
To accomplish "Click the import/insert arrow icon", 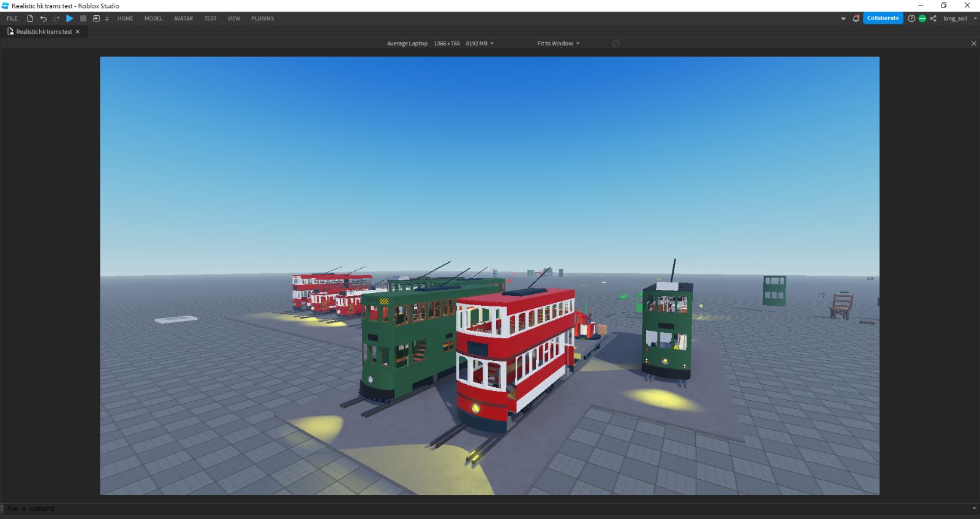I will click(x=96, y=18).
